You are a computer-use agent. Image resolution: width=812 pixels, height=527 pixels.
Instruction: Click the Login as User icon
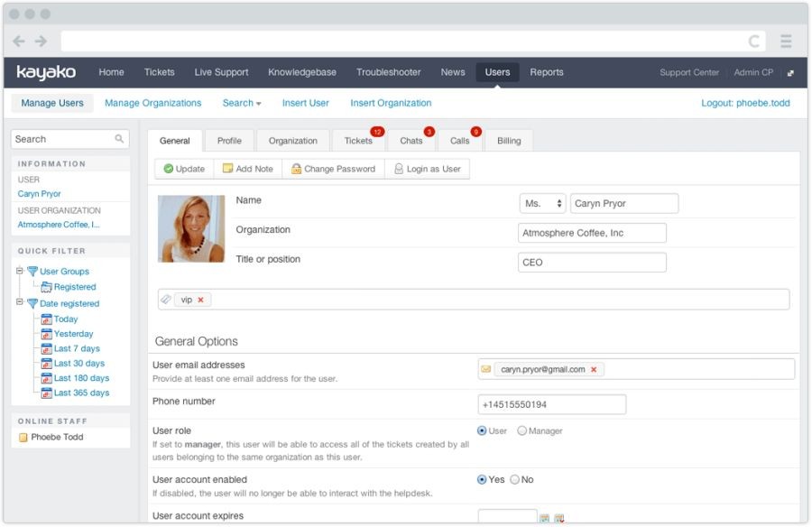[399, 169]
